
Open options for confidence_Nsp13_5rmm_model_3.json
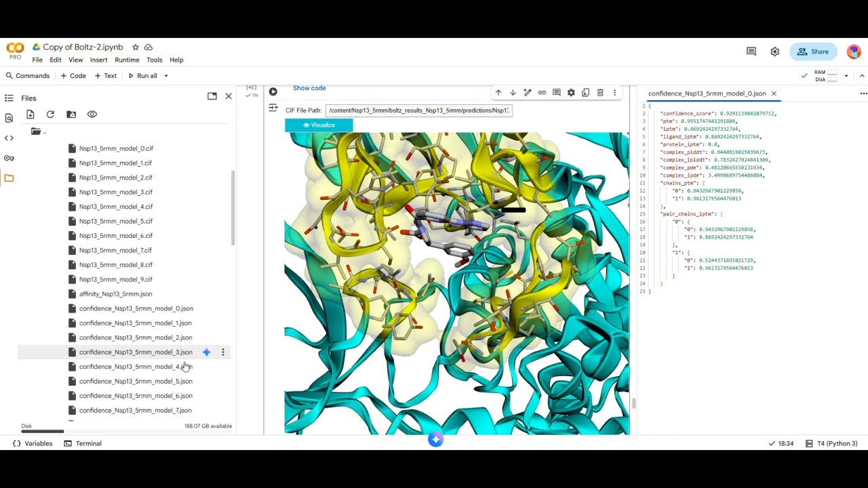223,352
